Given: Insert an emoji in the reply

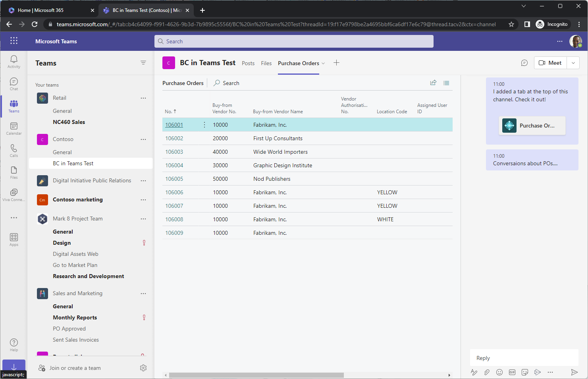Looking at the screenshot, I should (499, 372).
